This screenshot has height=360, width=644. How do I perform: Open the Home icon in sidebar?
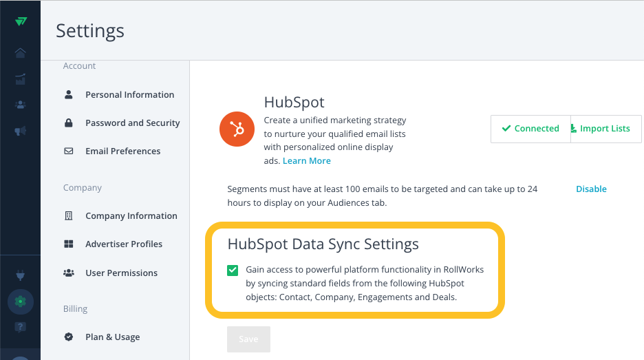(x=20, y=52)
